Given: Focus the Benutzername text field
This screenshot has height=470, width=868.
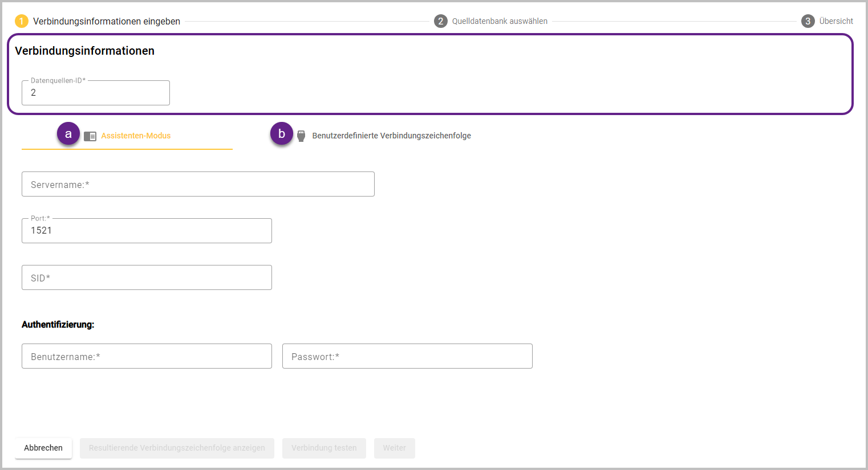Looking at the screenshot, I should 147,357.
